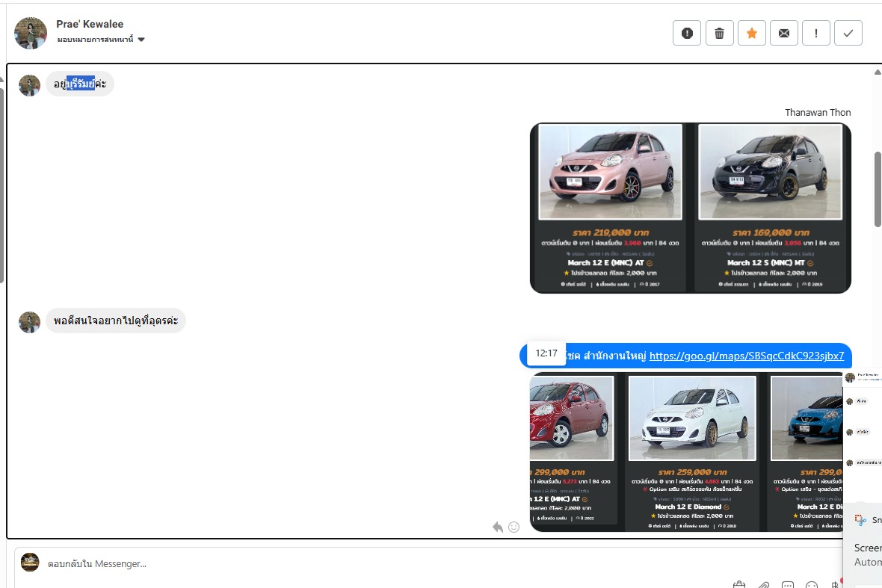Open the saved replies speech bubble icon
This screenshot has height=588, width=882.
coord(788,585)
